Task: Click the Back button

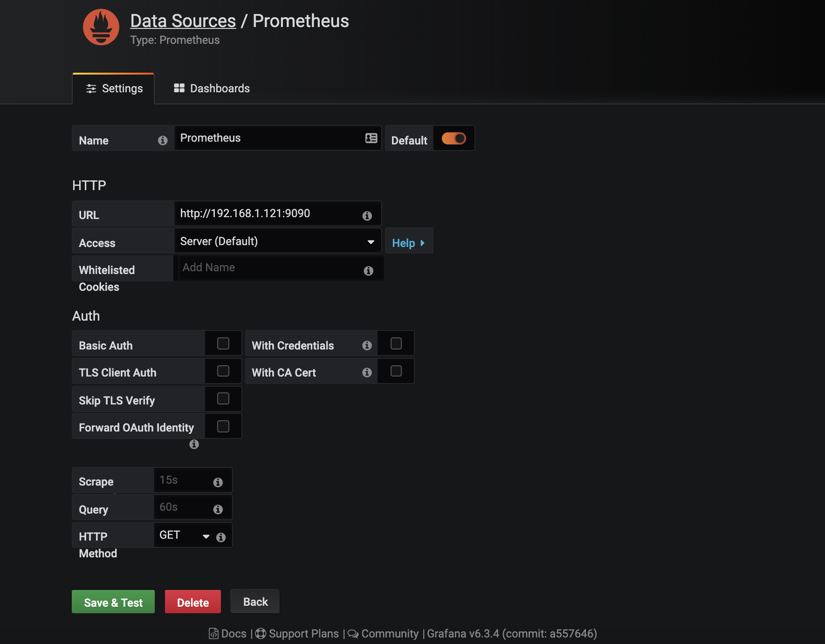Action: coord(255,602)
